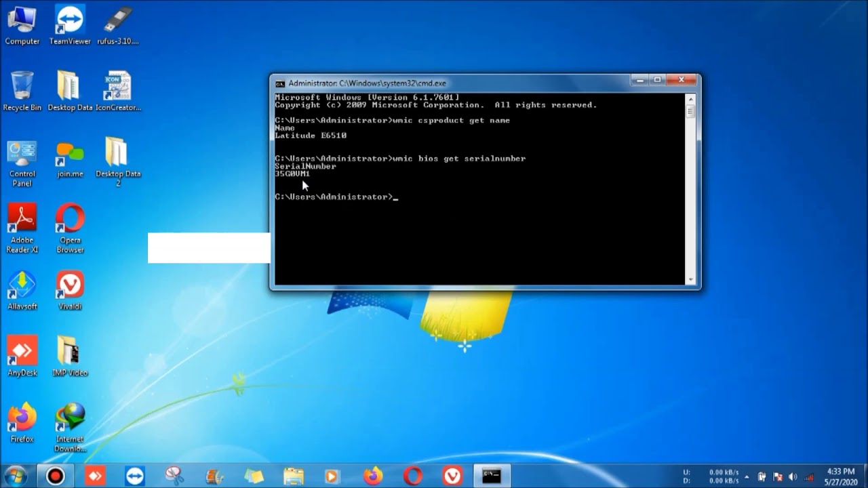Open the IMP Video folder
The width and height of the screenshot is (868, 488).
click(x=70, y=357)
